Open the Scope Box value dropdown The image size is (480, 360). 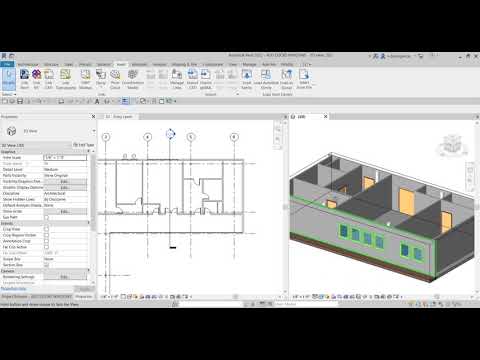click(65, 259)
